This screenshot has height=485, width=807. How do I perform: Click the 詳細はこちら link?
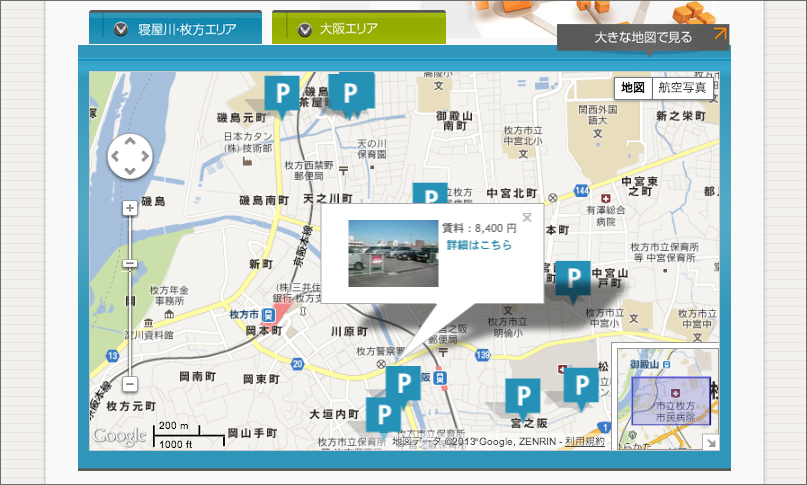click(479, 245)
